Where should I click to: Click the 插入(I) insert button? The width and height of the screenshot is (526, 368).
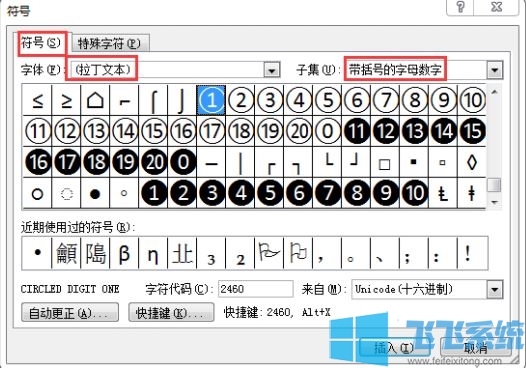pyautogui.click(x=393, y=348)
